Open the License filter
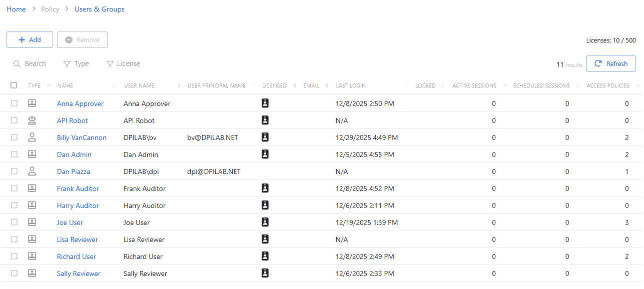Viewport: 644px width, 289px height. (123, 63)
